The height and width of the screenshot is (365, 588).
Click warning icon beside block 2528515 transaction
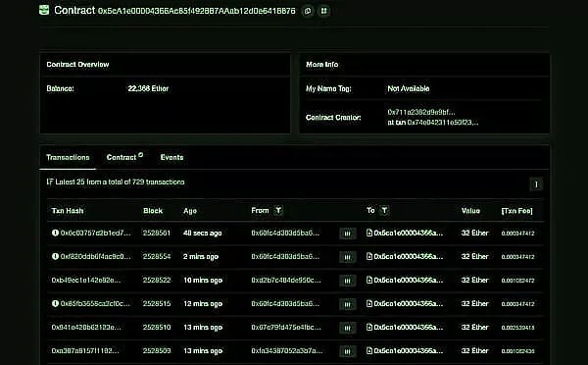(55, 303)
